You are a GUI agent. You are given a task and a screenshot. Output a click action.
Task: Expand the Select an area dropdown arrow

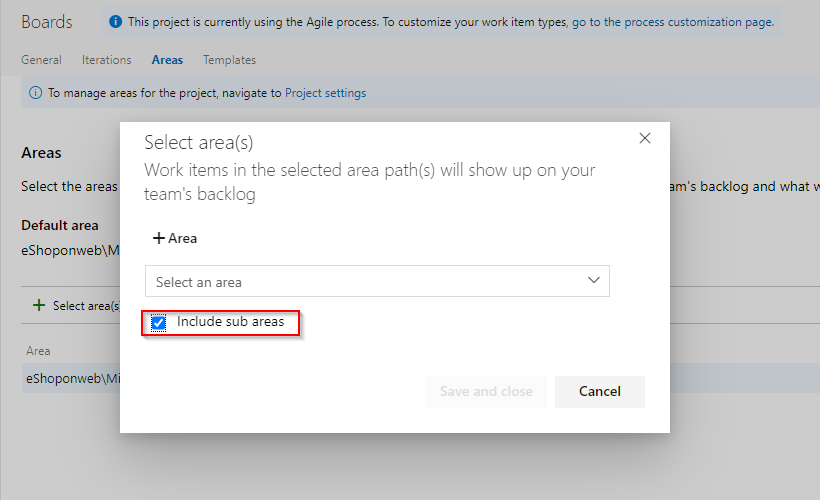click(x=594, y=280)
